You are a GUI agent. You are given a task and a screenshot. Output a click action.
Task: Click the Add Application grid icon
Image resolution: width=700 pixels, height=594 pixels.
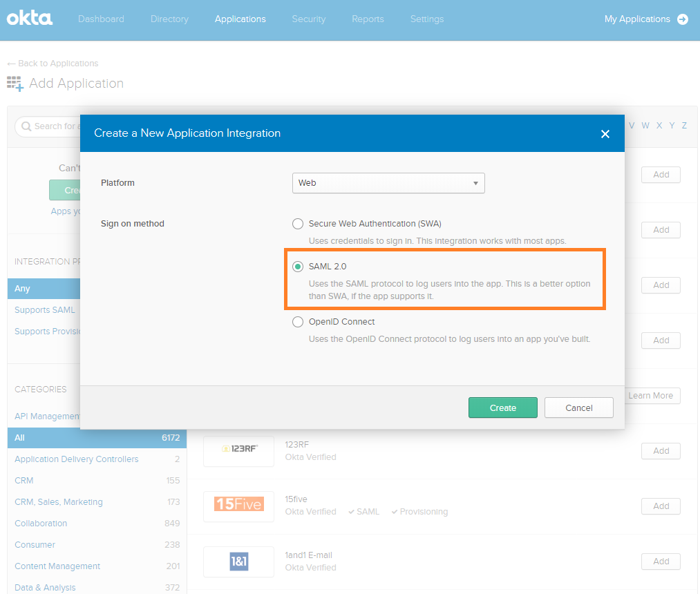[x=15, y=84]
